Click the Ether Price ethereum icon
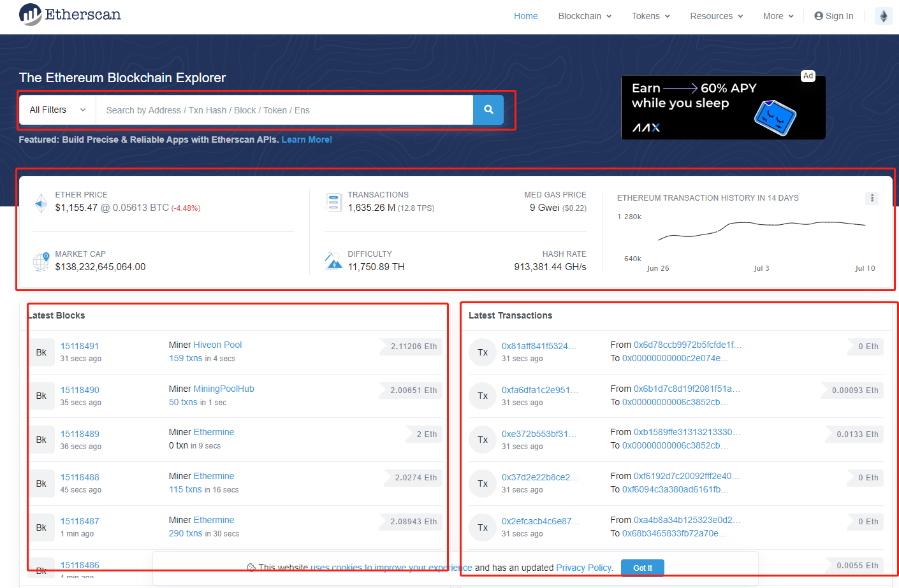This screenshot has height=588, width=899. pyautogui.click(x=41, y=203)
